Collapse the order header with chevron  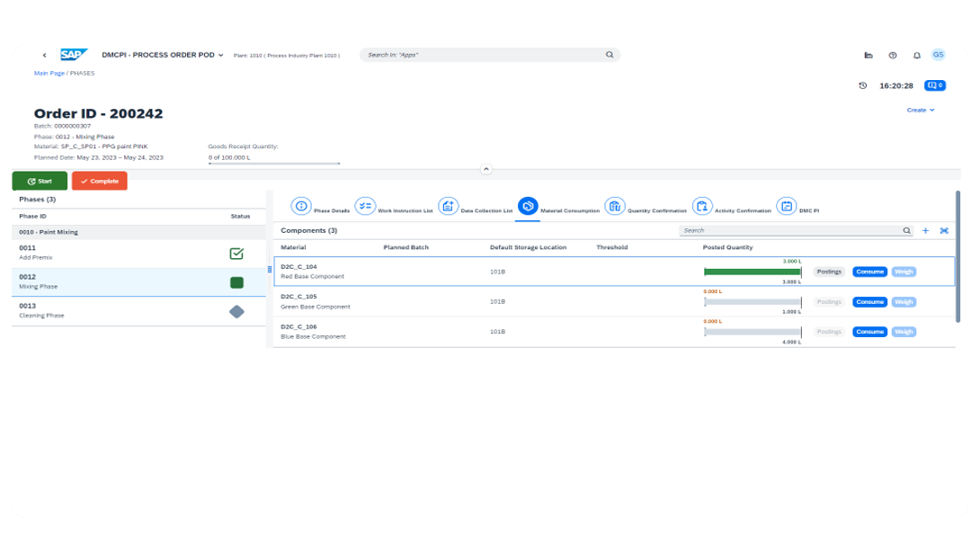click(x=486, y=168)
